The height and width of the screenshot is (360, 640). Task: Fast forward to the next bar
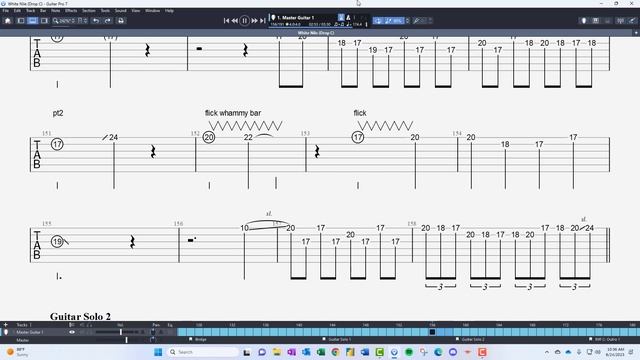point(254,21)
